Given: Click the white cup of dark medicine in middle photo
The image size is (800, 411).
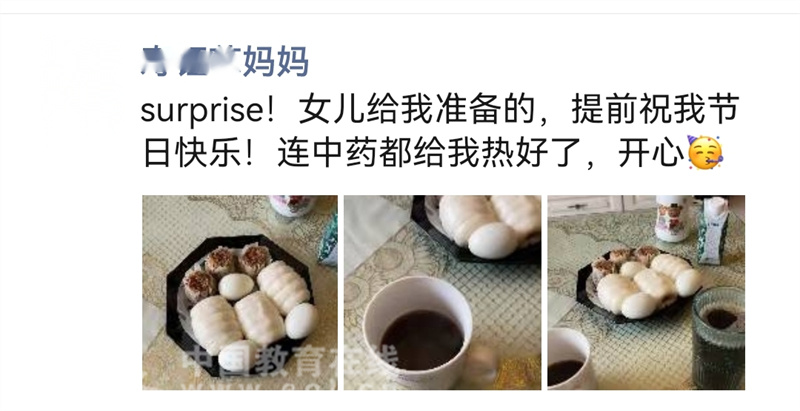Looking at the screenshot, I should pos(418,331).
